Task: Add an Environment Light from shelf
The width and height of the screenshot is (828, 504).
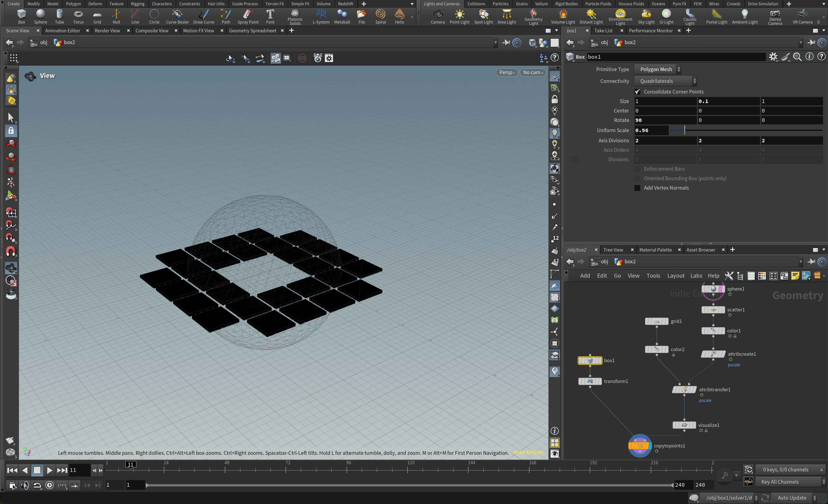Action: coord(620,17)
